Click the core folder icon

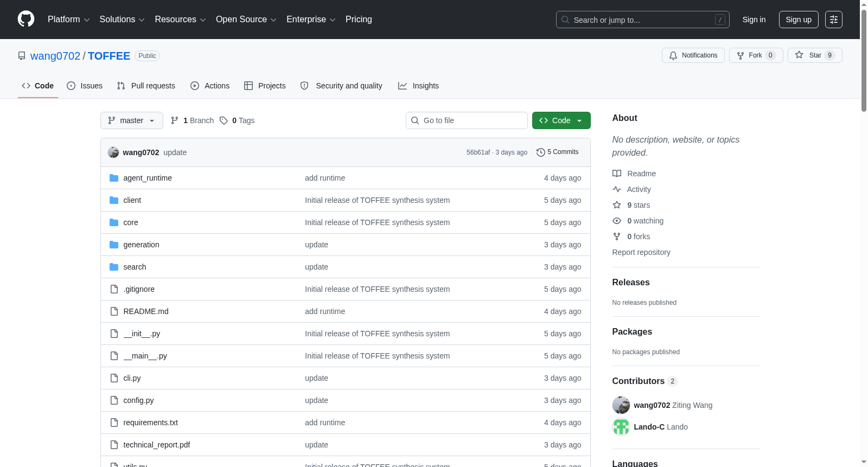click(114, 222)
